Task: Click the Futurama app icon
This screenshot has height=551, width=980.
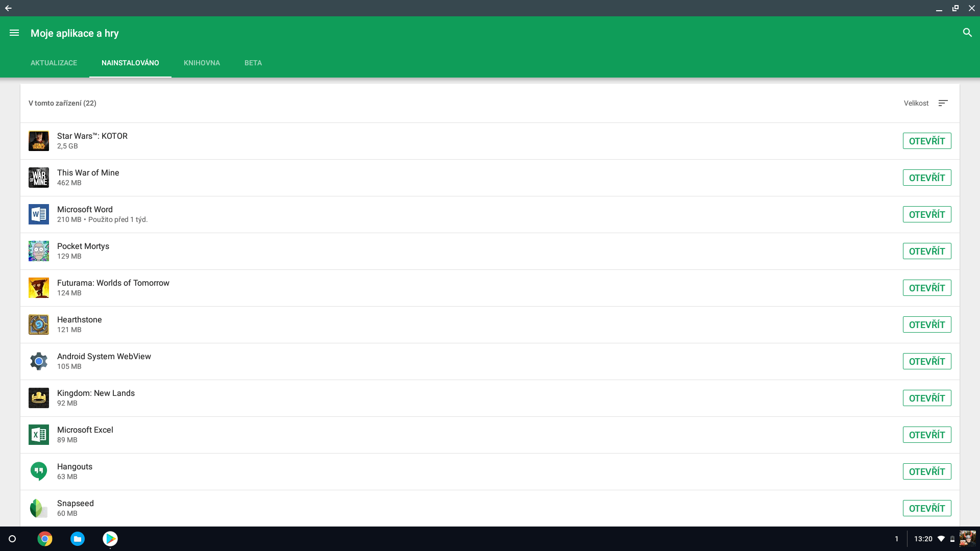Action: click(39, 288)
